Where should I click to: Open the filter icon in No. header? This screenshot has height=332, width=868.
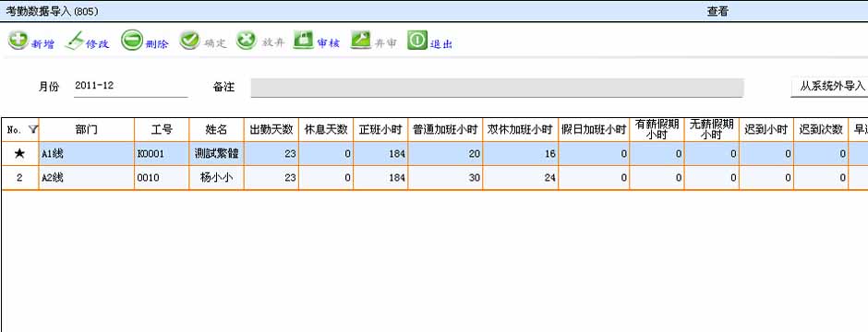[x=32, y=130]
